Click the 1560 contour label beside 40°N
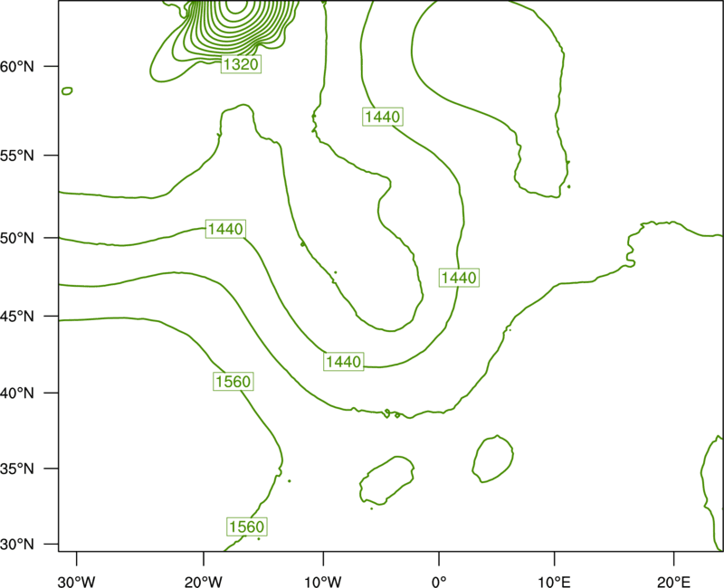Viewport: 724px width, 588px height. (x=233, y=381)
